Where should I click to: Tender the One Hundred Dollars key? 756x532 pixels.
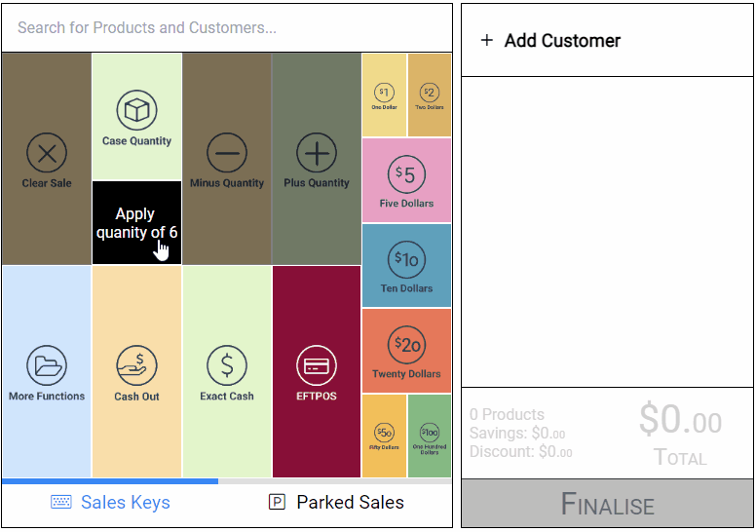coord(430,436)
